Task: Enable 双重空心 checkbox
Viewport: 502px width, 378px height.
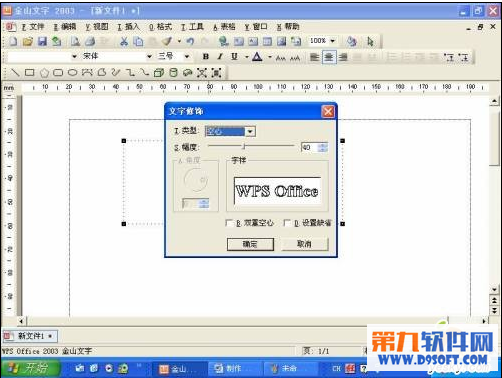Action: click(x=229, y=223)
